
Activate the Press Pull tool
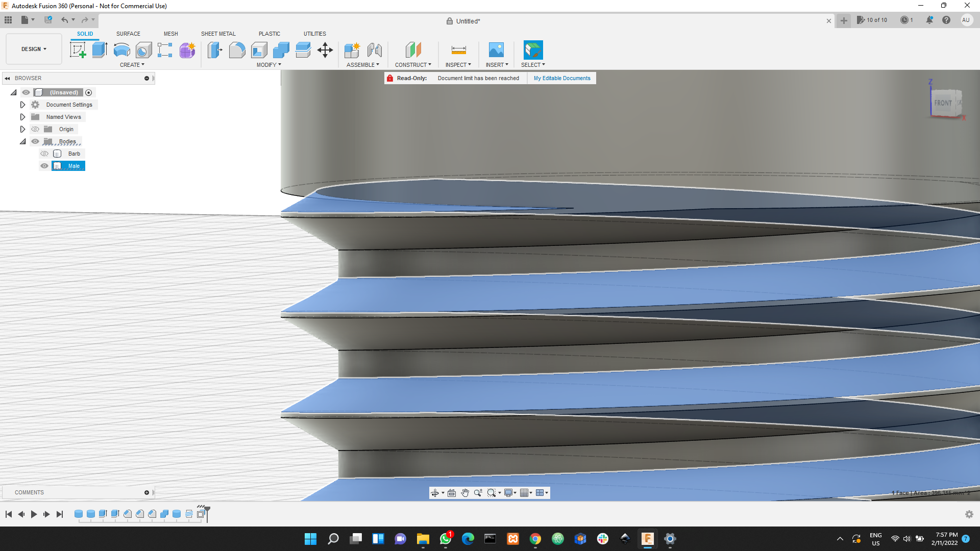(215, 49)
